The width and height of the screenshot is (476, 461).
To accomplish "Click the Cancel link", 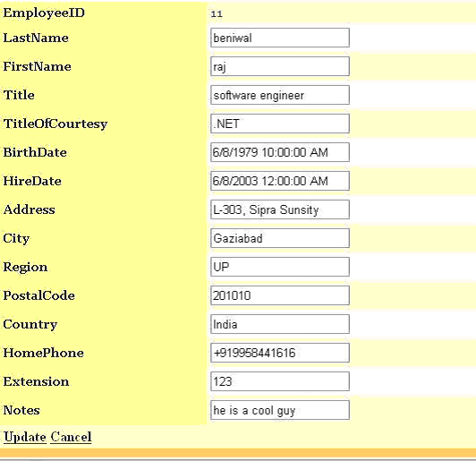I will pos(71,437).
